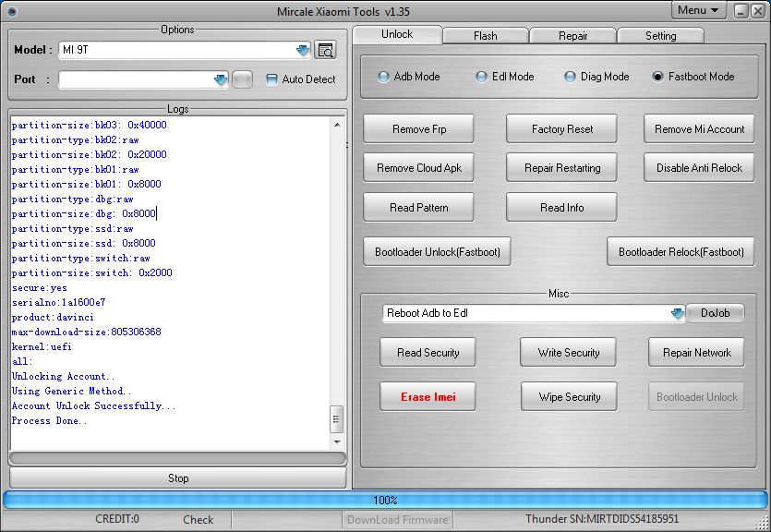The image size is (771, 532).
Task: Click the logs scrollbar down arrow
Action: [x=337, y=442]
